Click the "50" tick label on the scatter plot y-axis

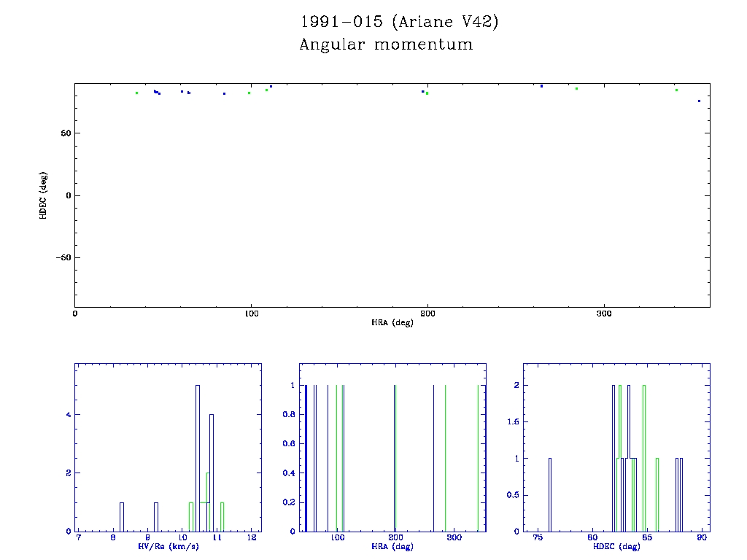click(x=66, y=133)
